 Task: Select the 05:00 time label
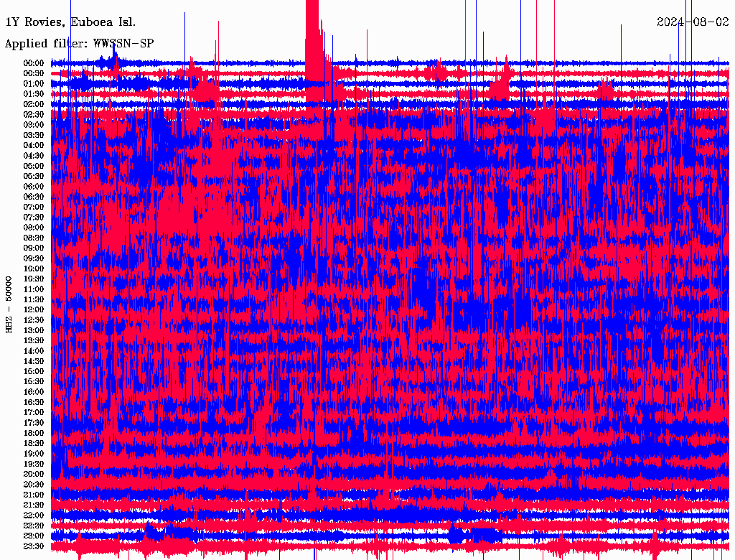click(34, 166)
